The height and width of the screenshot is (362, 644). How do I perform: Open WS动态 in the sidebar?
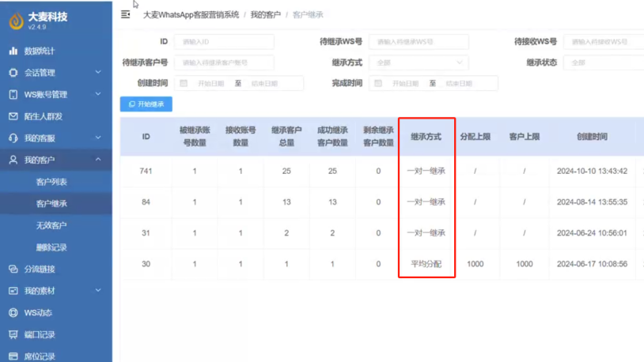point(56,312)
